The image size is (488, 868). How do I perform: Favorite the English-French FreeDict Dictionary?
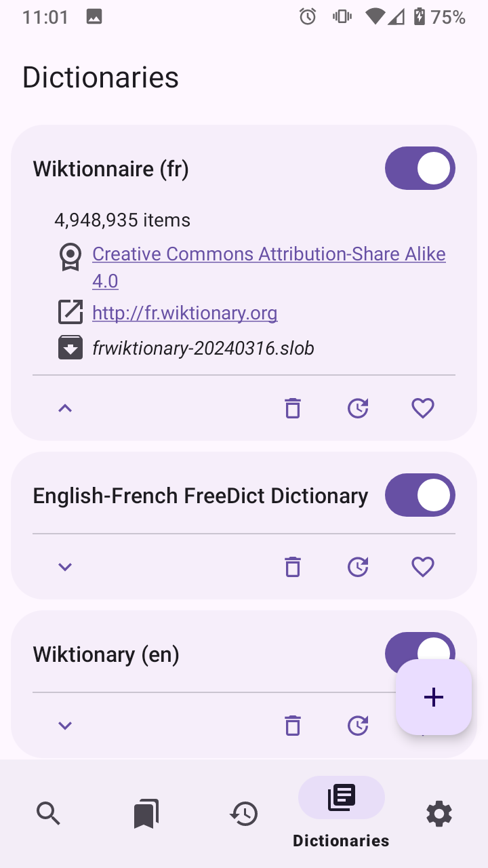tap(423, 567)
